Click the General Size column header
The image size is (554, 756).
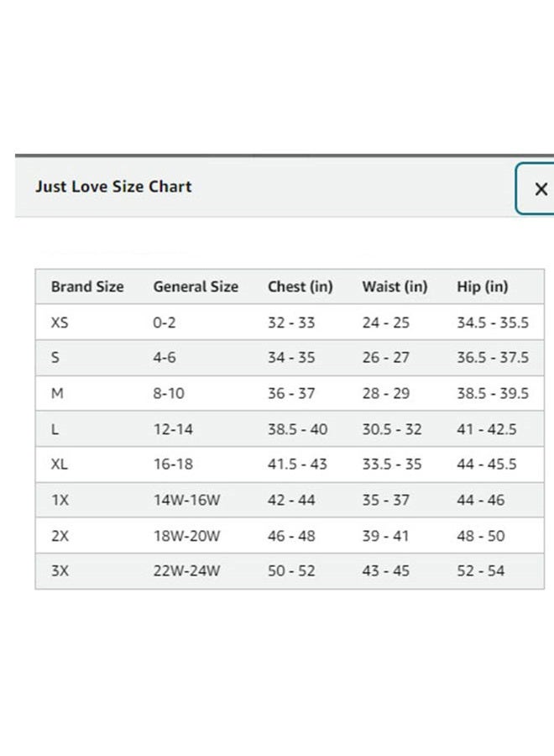pos(196,286)
